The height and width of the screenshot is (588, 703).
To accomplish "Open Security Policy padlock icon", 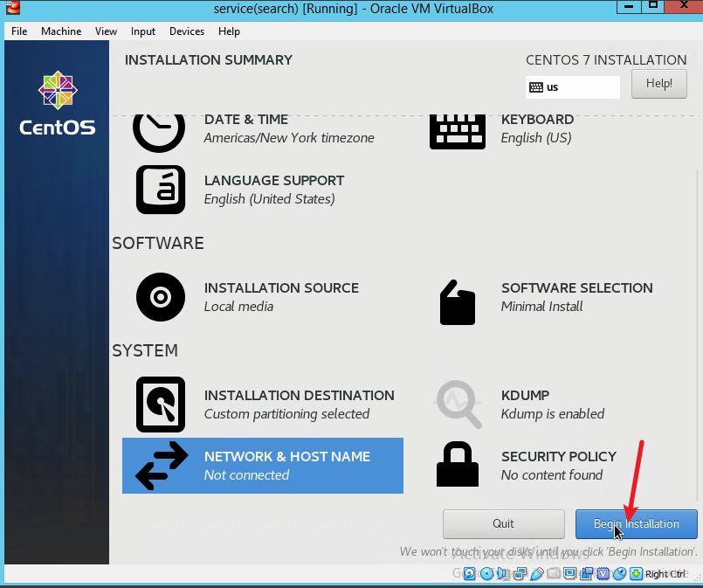I will point(458,464).
